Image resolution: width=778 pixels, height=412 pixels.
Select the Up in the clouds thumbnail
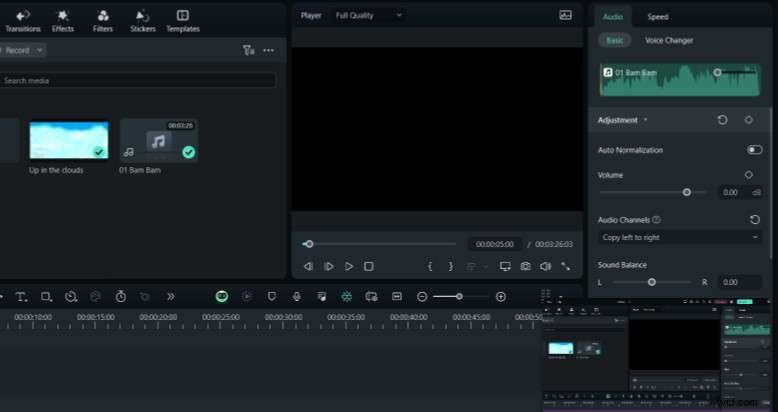tap(69, 141)
